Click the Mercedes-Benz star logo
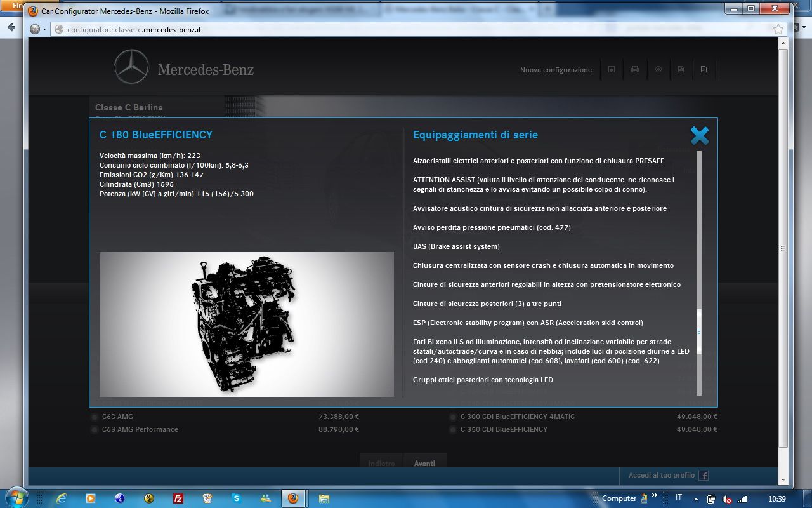Viewport: 812px width, 508px height. click(x=131, y=67)
